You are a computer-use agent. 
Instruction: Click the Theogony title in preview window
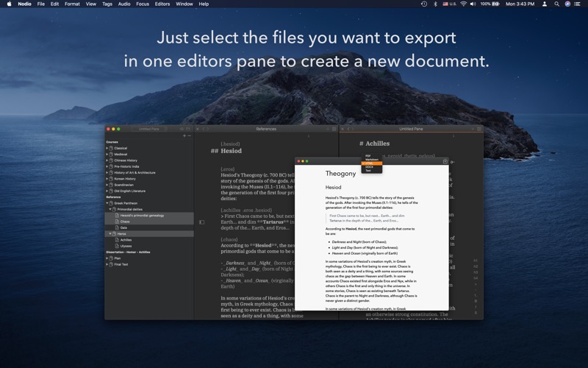(x=340, y=174)
